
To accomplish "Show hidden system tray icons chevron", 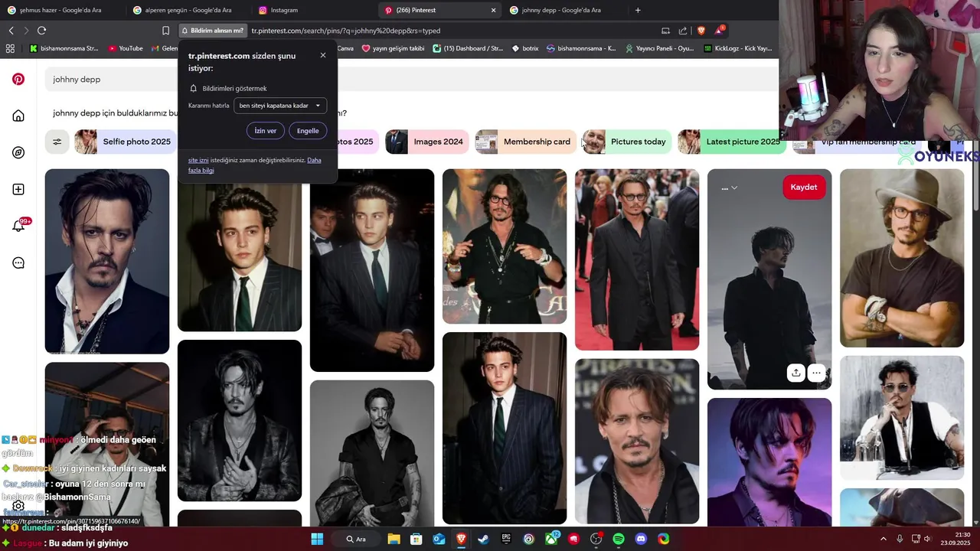I will [x=884, y=539].
